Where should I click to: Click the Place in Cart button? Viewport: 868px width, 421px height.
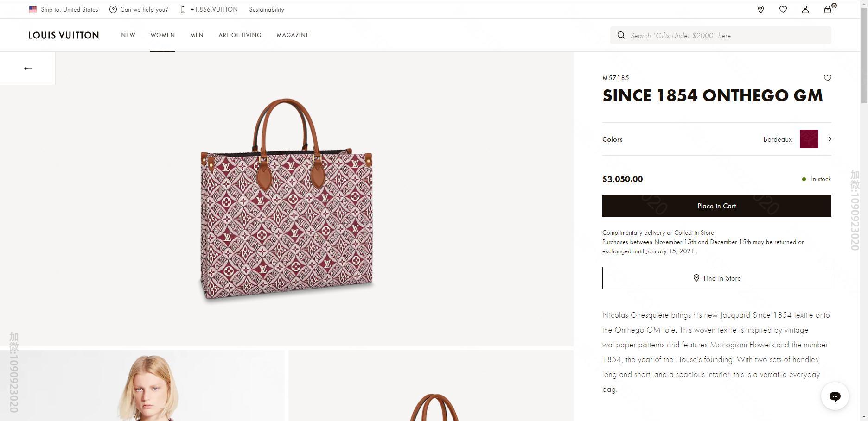coord(716,206)
